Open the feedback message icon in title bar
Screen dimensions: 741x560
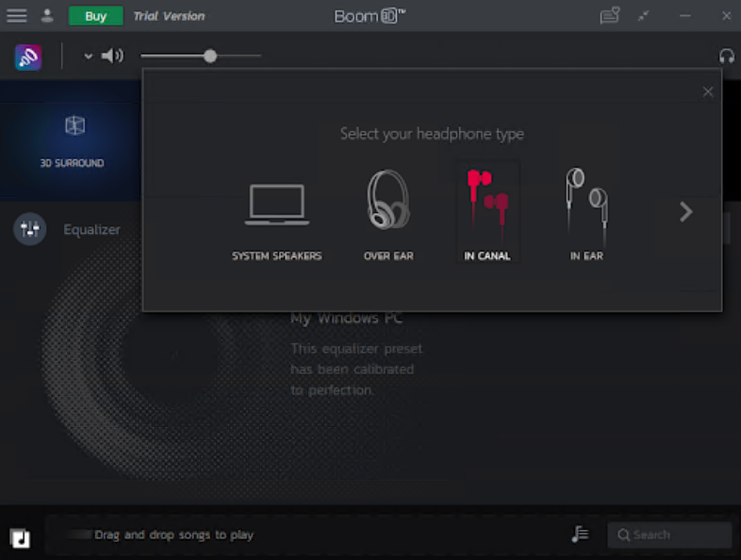point(610,16)
